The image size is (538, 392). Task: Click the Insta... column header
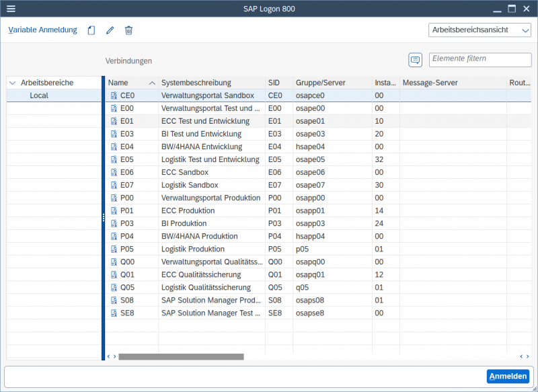[385, 83]
